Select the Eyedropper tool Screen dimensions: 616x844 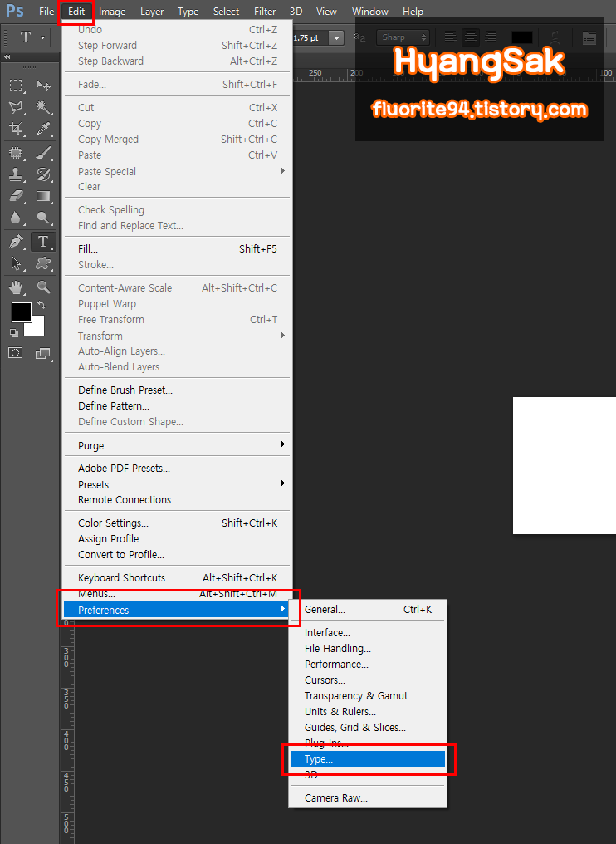click(43, 128)
